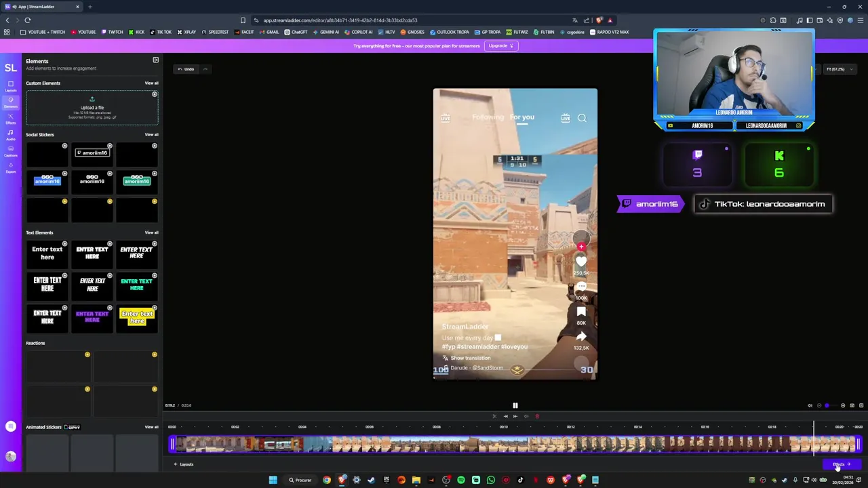Click the 00:10 mark on timeline ruler

click(x=504, y=427)
